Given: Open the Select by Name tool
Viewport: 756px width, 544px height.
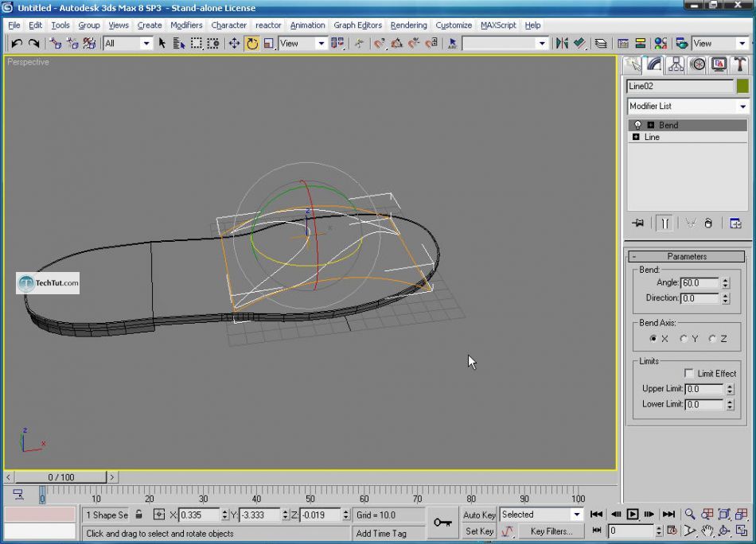Looking at the screenshot, I should (179, 44).
